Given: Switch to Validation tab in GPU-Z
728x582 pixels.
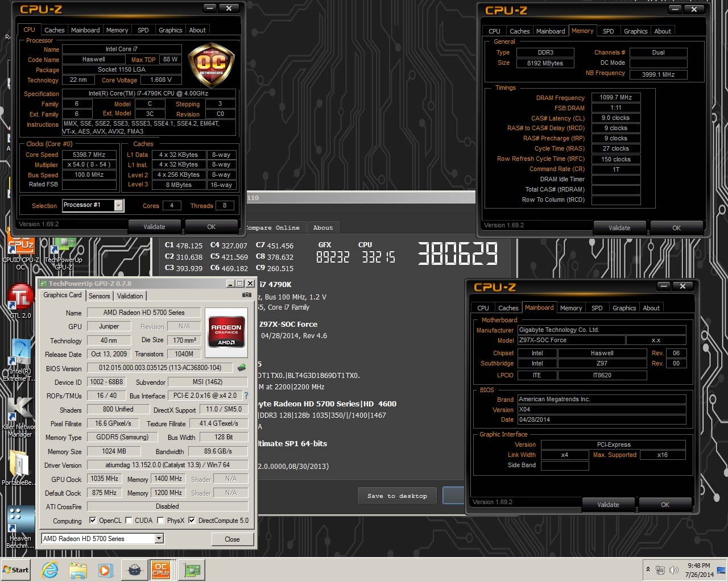Looking at the screenshot, I should [130, 296].
